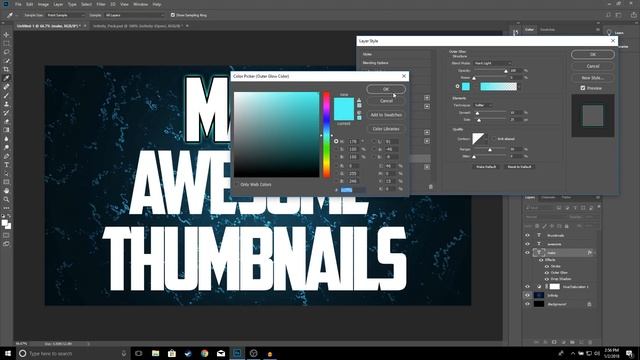
Task: Click the delete effect trash icon in Layer Style
Action: 430,187
